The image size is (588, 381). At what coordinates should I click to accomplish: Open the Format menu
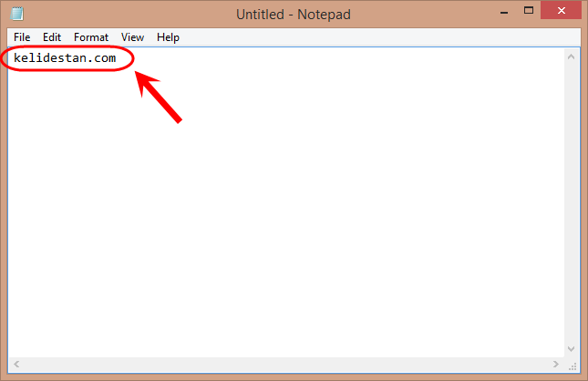pyautogui.click(x=91, y=37)
